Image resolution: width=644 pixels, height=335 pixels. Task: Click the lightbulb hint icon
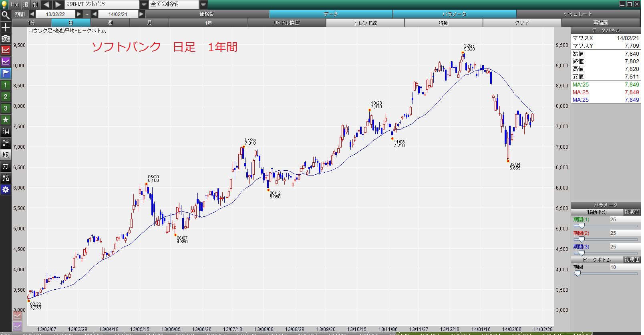[4, 4]
